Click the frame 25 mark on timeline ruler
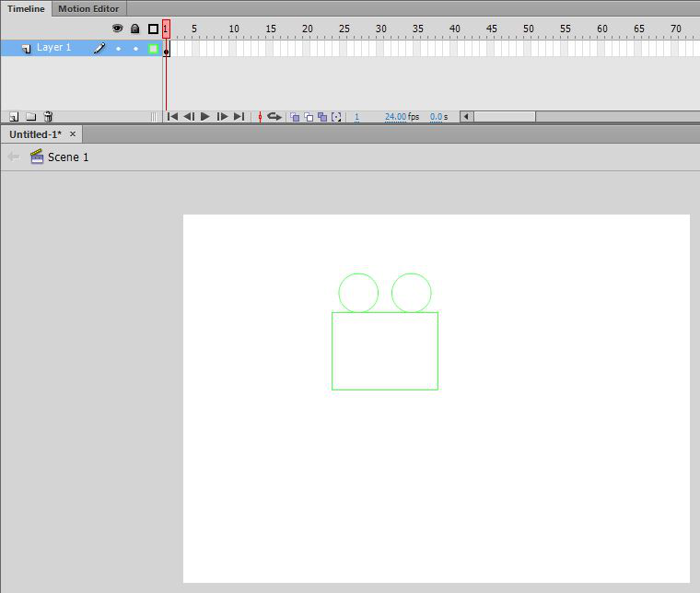This screenshot has height=593, width=700. click(x=344, y=29)
